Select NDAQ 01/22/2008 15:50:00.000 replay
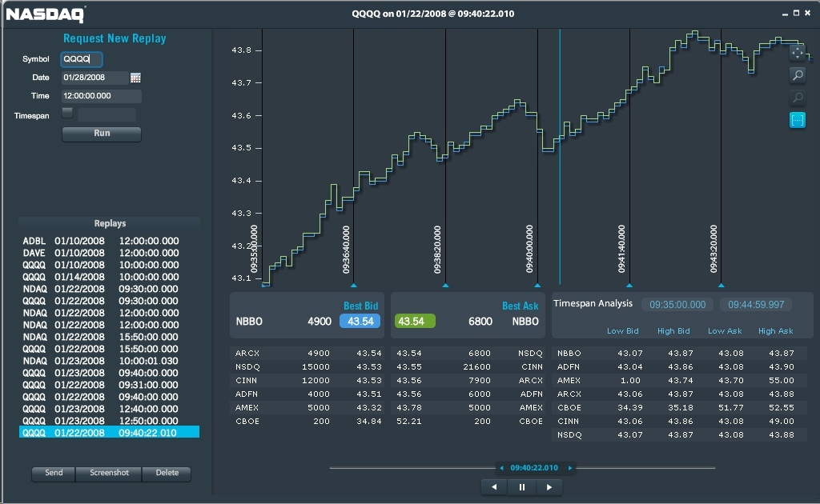The image size is (820, 504). point(109,337)
